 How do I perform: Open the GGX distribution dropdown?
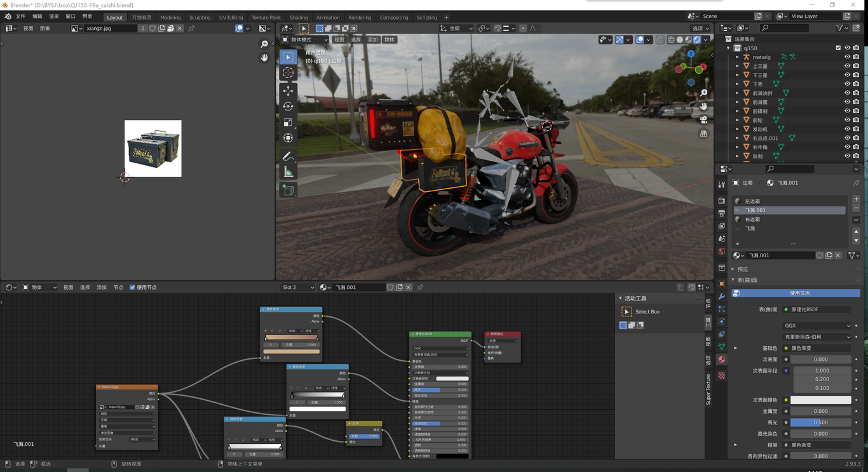click(x=817, y=326)
